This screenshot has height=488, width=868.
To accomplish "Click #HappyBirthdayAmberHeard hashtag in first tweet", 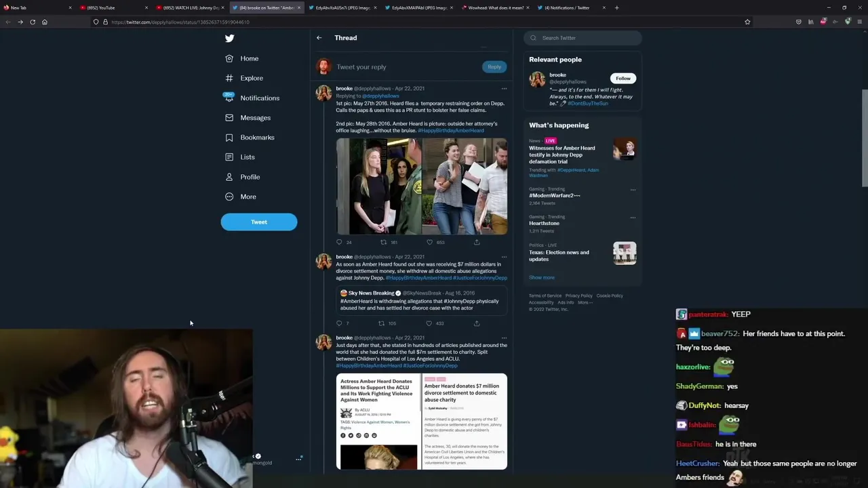I will (x=451, y=130).
